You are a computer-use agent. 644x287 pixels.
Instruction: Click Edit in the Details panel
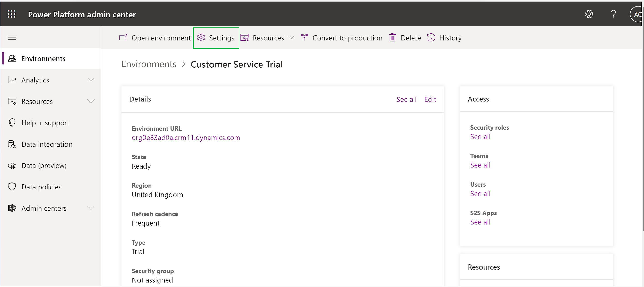430,99
